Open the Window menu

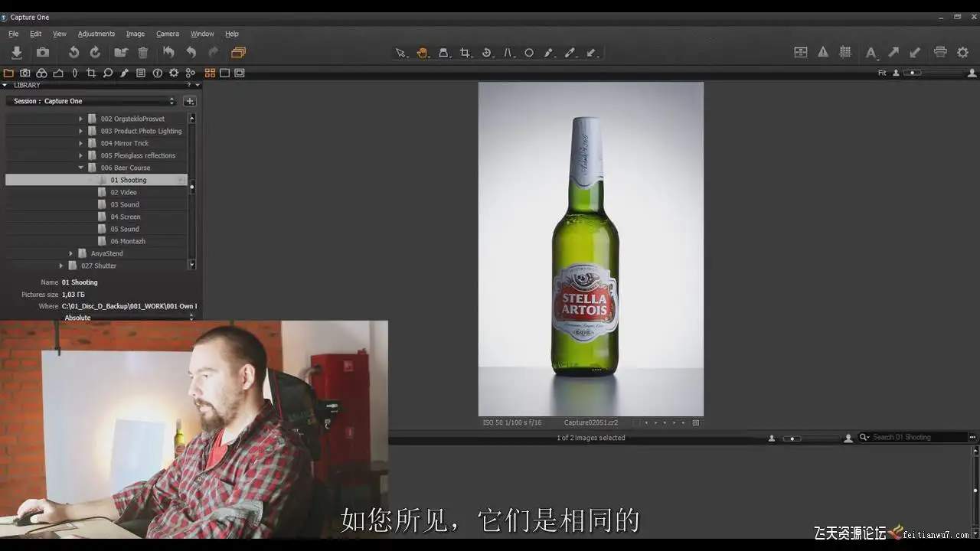point(202,34)
